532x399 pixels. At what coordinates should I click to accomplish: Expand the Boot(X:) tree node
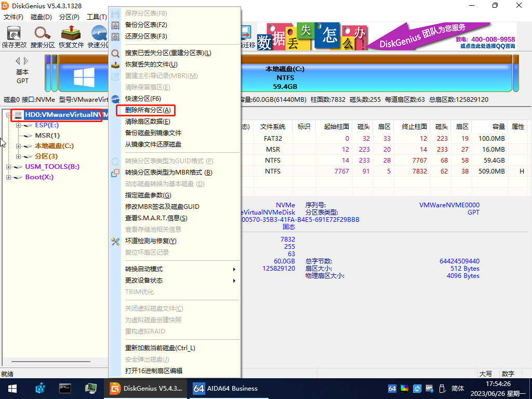coord(8,178)
